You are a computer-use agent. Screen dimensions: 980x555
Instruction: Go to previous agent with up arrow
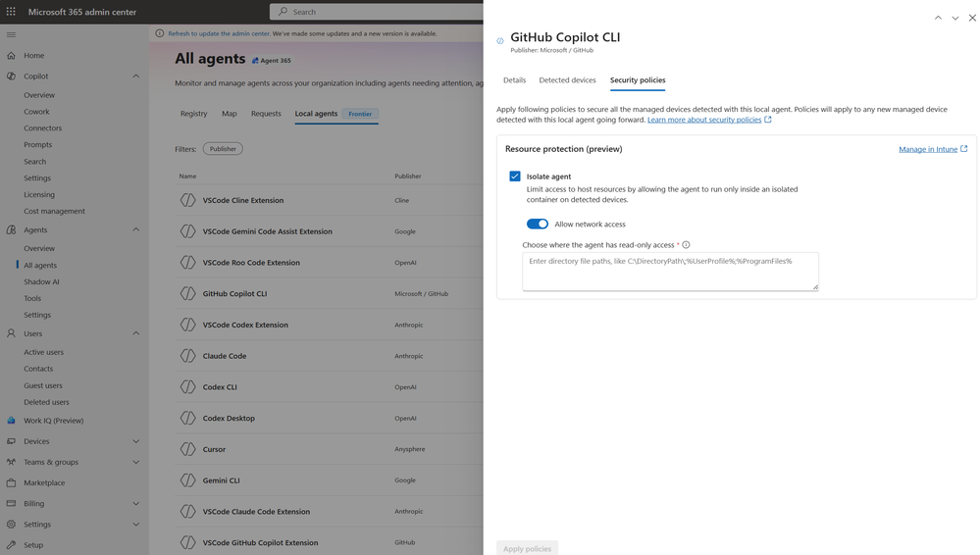938,18
